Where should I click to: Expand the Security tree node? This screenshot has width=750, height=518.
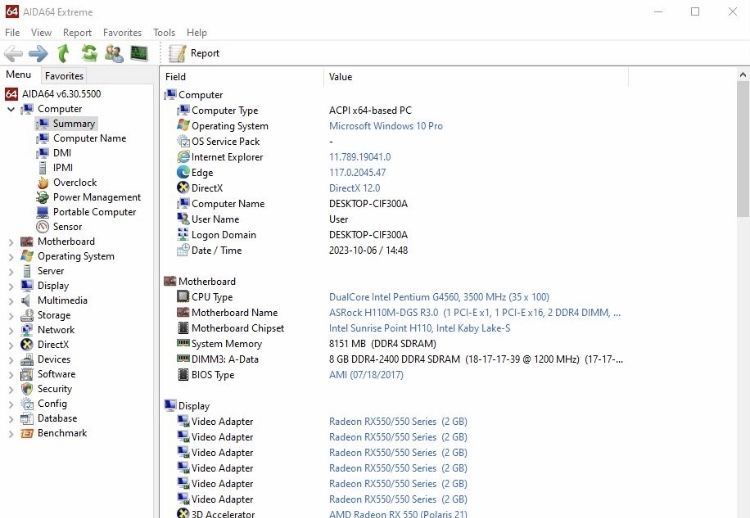(x=11, y=390)
